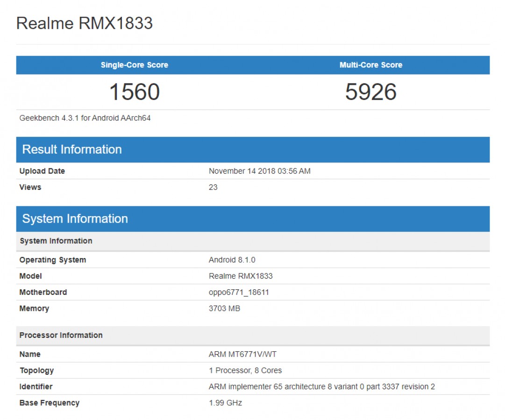Expand the System Information section header

coord(76,218)
